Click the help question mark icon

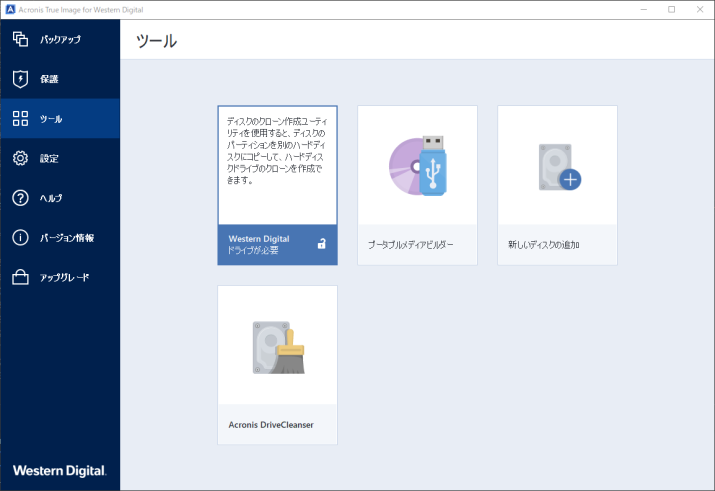pos(20,198)
